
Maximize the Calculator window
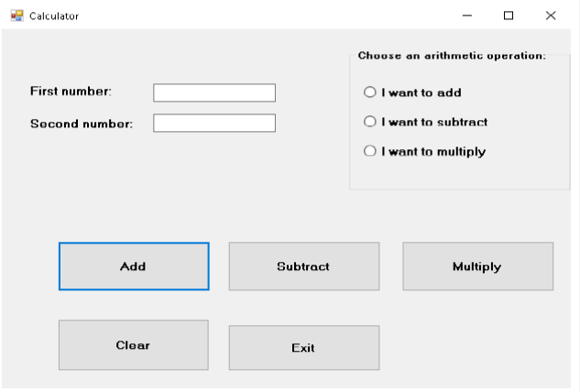(x=509, y=16)
